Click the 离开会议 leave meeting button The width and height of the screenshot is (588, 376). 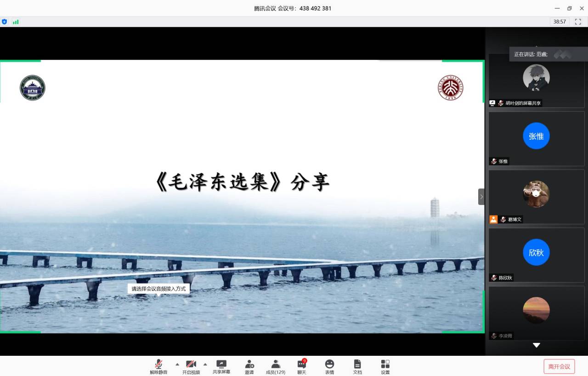point(559,366)
